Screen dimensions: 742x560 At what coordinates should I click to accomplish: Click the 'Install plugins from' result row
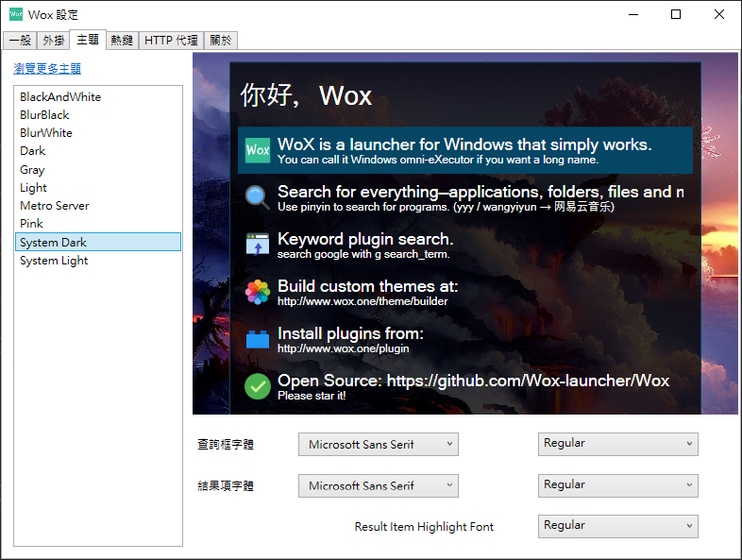(465, 339)
